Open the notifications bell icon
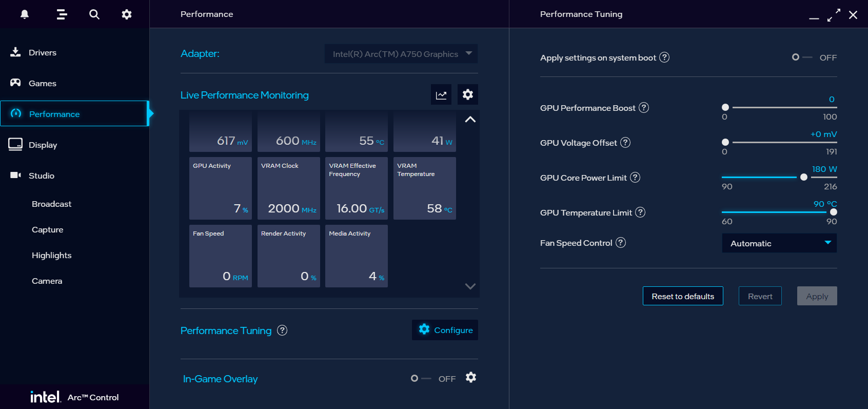868x409 pixels. tap(24, 14)
